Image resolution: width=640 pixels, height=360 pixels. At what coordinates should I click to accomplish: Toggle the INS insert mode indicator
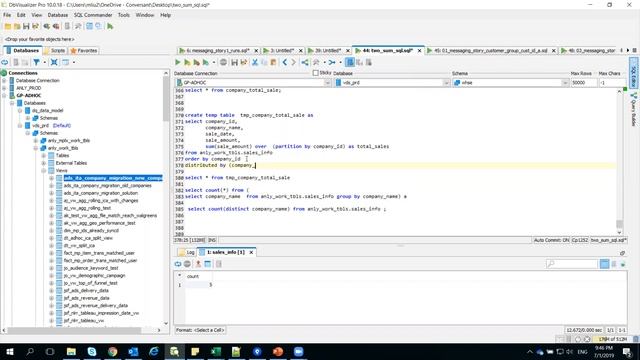click(x=212, y=240)
